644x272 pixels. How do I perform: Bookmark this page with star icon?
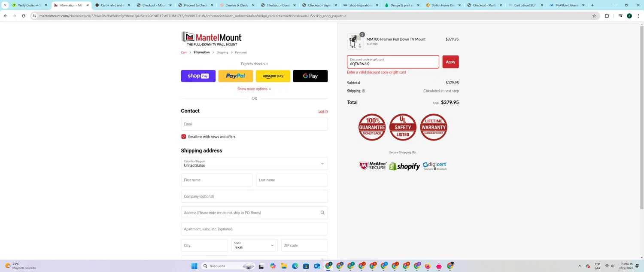click(x=594, y=16)
